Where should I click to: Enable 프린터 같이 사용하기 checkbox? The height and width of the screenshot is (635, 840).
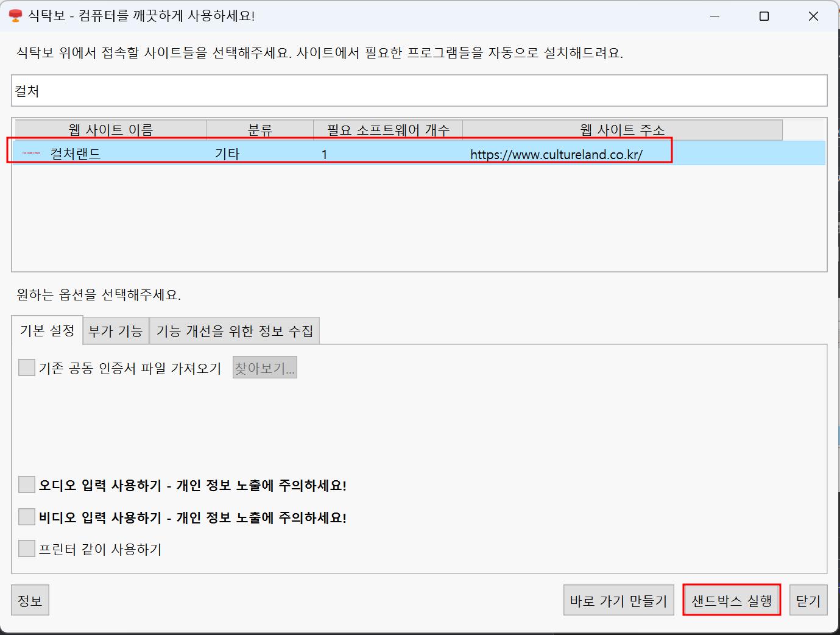pyautogui.click(x=27, y=549)
